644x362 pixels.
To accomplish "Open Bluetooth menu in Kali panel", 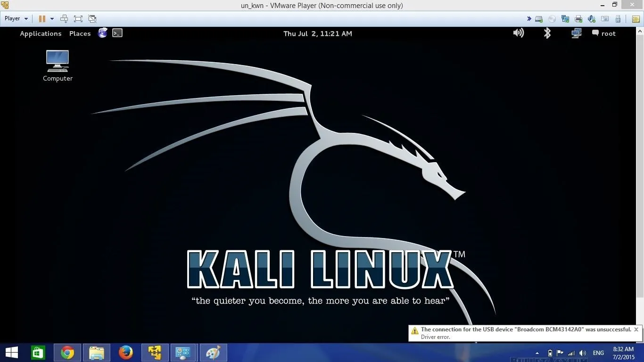I will tap(547, 33).
